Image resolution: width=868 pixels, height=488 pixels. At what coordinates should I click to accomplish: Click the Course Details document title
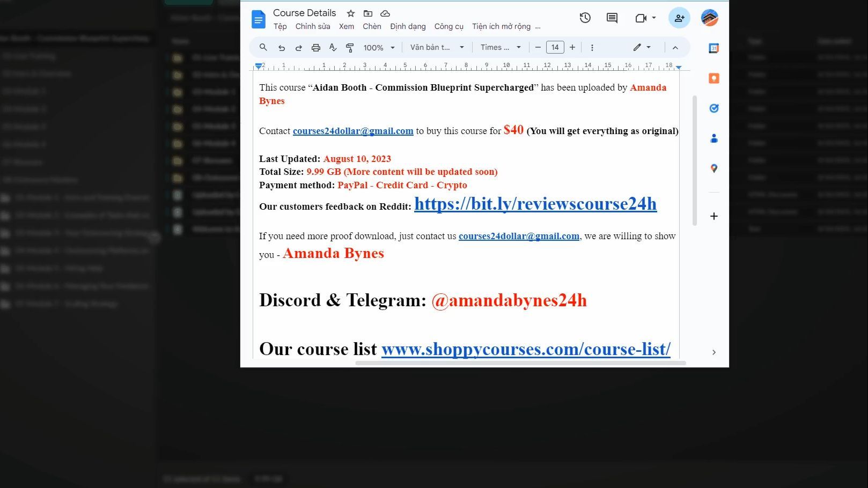coord(305,13)
